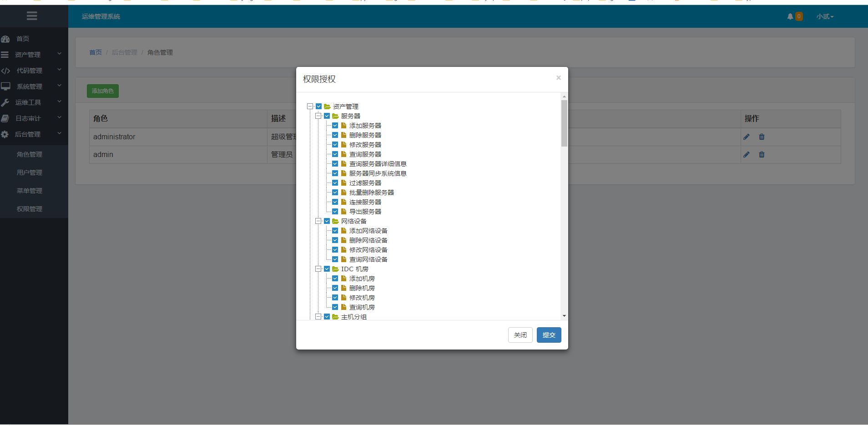
Task: Toggle the hamburger sidebar menu icon
Action: click(32, 16)
